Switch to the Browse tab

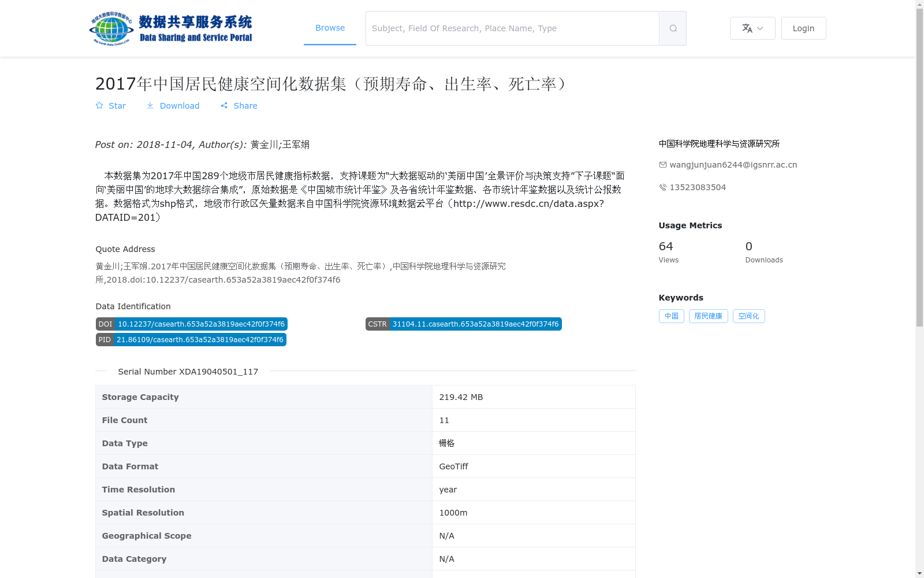click(330, 28)
